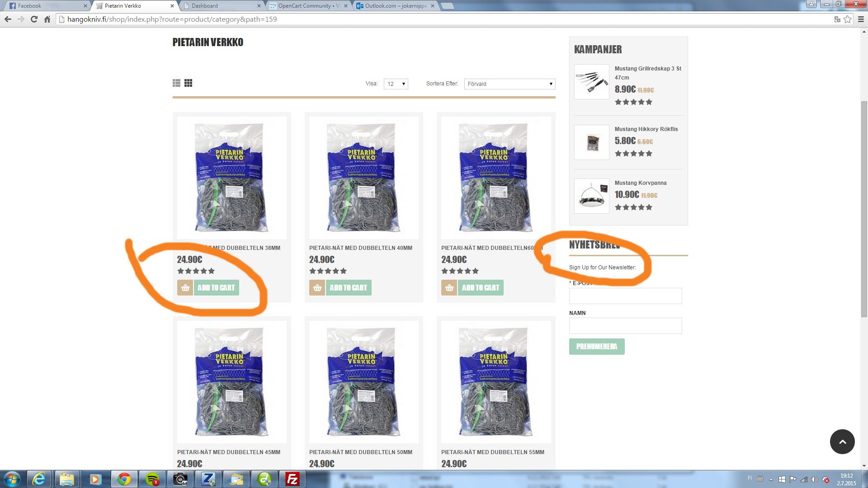The width and height of the screenshot is (868, 488).
Task: Add 38MM net to cart
Action: click(216, 288)
